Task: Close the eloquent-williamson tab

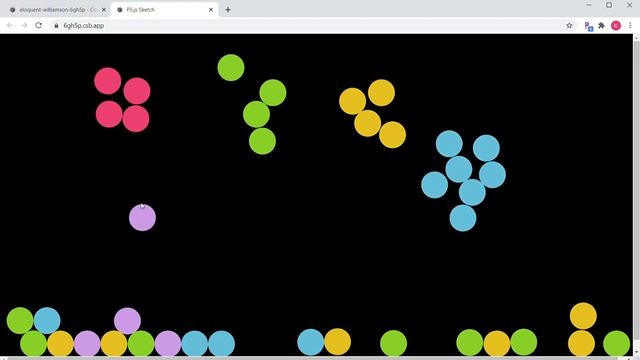Action: coord(104,9)
